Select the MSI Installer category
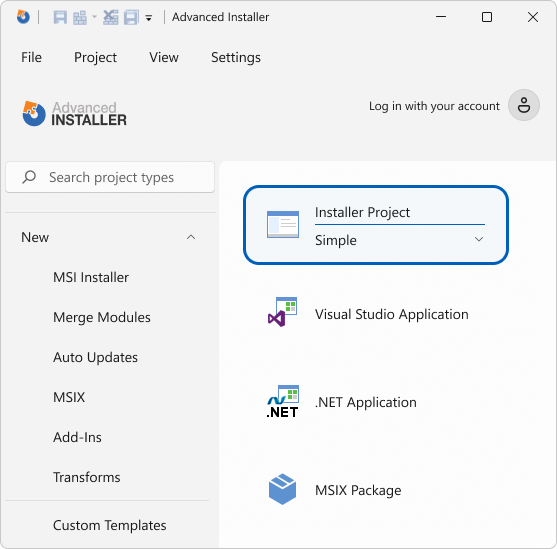The height and width of the screenshot is (549, 557). coord(91,277)
